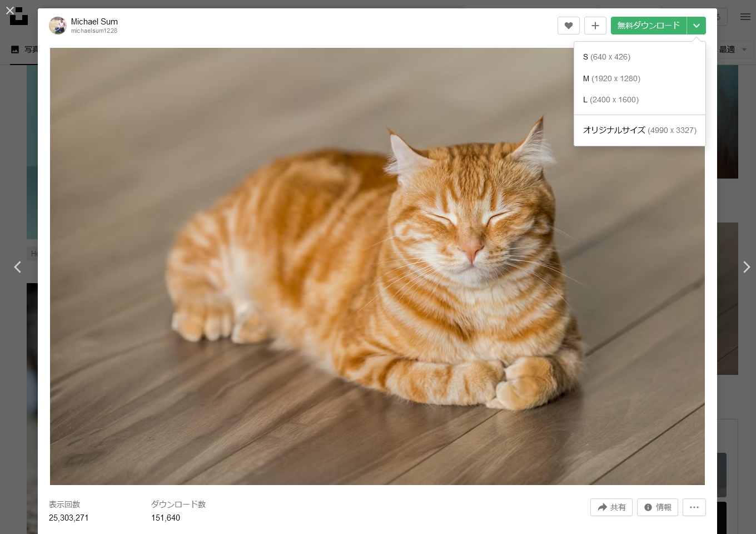Collapse the download size dropdown arrow
The height and width of the screenshot is (534, 756).
697,26
